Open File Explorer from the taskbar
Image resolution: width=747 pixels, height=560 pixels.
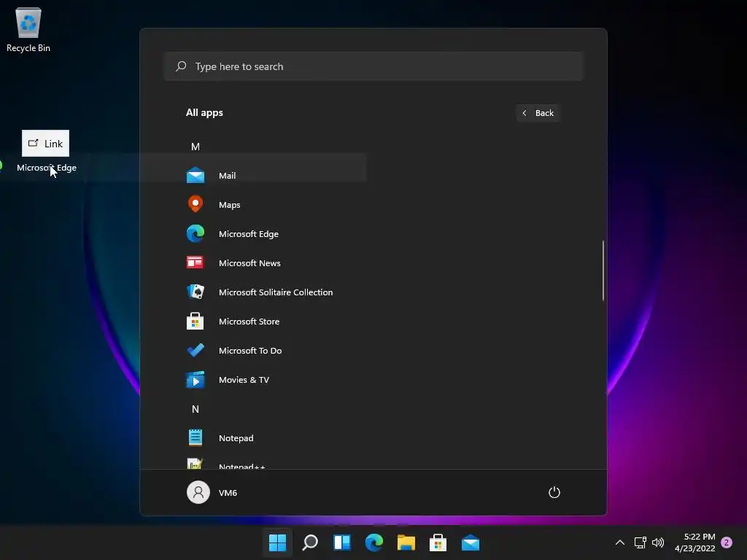click(x=406, y=542)
